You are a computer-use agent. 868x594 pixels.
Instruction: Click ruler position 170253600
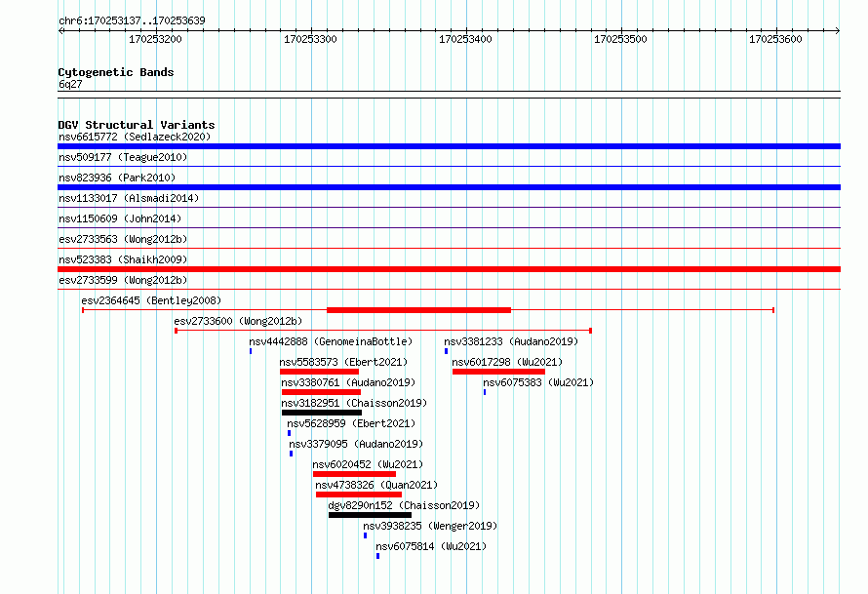(x=775, y=39)
